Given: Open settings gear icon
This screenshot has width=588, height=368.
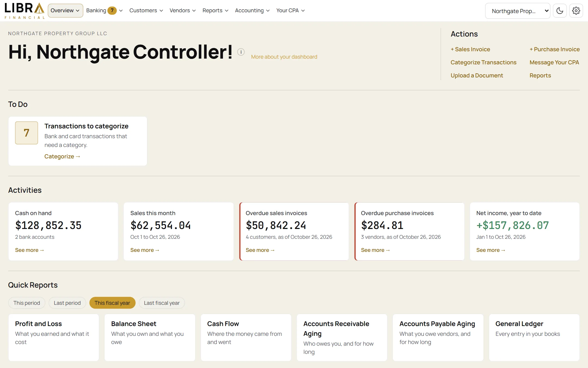Looking at the screenshot, I should [x=576, y=11].
